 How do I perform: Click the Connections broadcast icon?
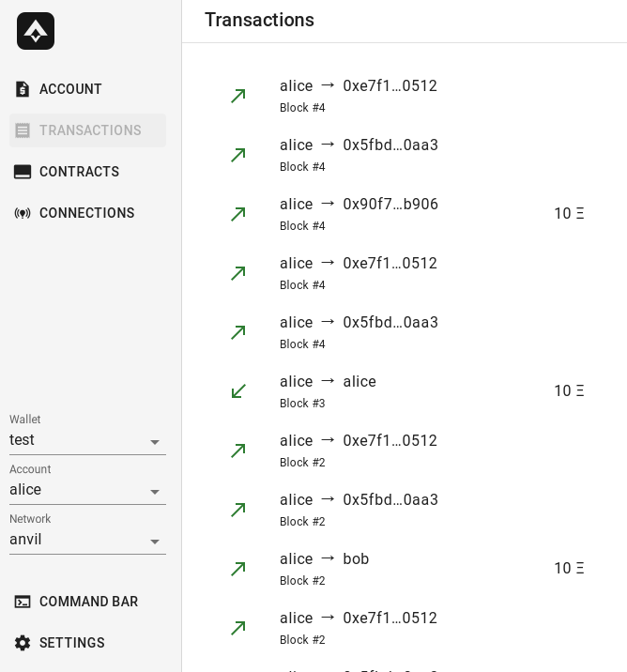pos(23,213)
